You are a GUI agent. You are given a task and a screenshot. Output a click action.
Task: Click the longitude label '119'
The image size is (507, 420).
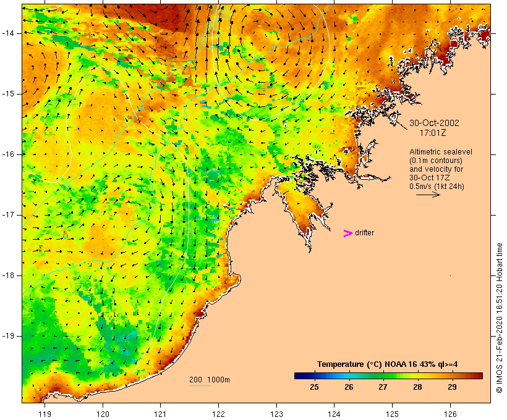(45, 414)
